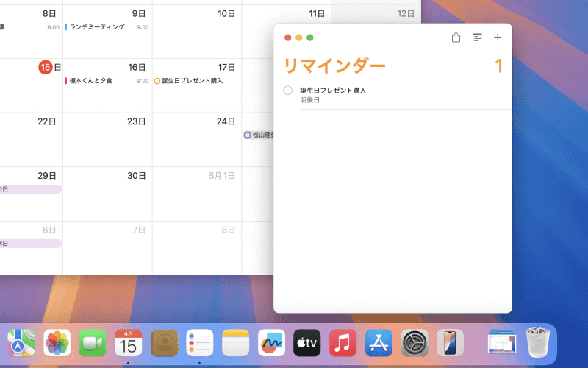Launch iPhone Mirroring from the Dock
Image resolution: width=588 pixels, height=368 pixels.
coord(450,343)
